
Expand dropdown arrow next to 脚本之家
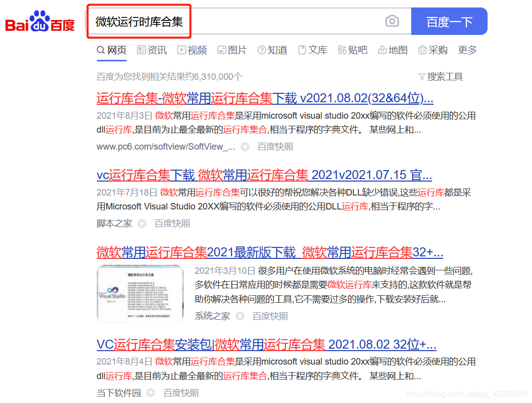point(142,224)
